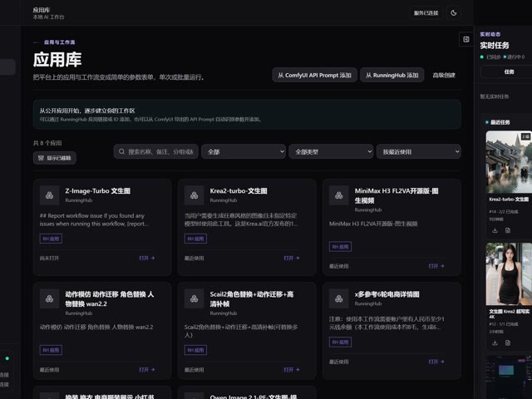
Task: Click the highlighted left sidebar item
Action: pos(7,66)
